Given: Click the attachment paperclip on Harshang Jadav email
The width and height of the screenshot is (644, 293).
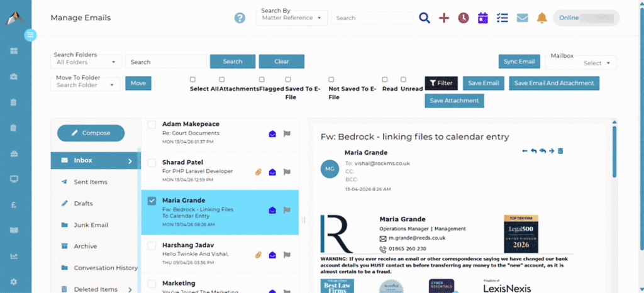Looking at the screenshot, I should [x=258, y=255].
